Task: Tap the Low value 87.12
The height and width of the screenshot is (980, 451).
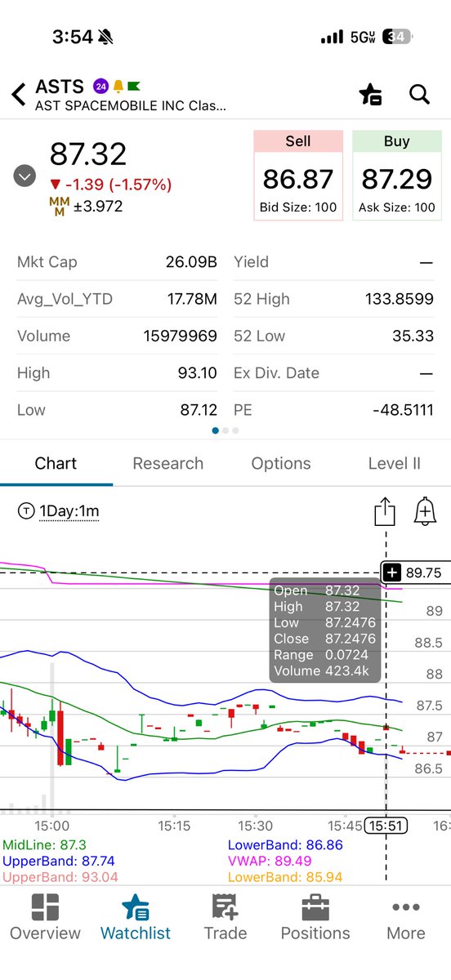Action: [x=198, y=410]
